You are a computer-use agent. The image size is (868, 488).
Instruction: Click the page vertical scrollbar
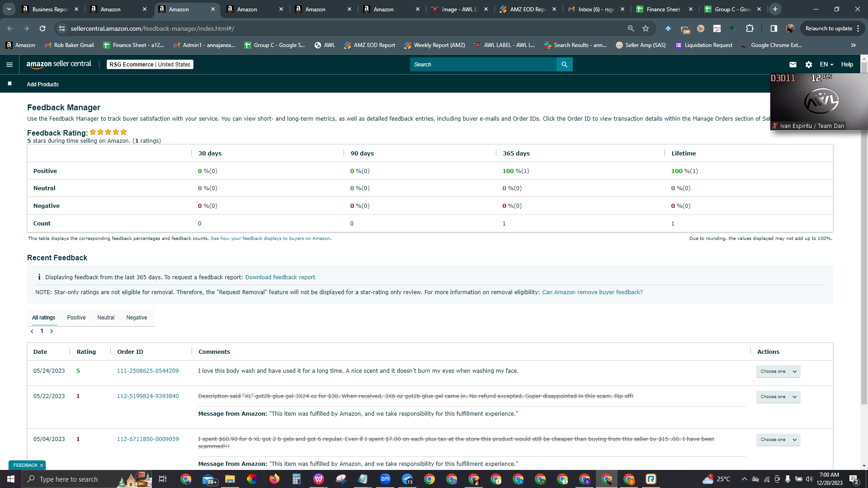coord(864,233)
